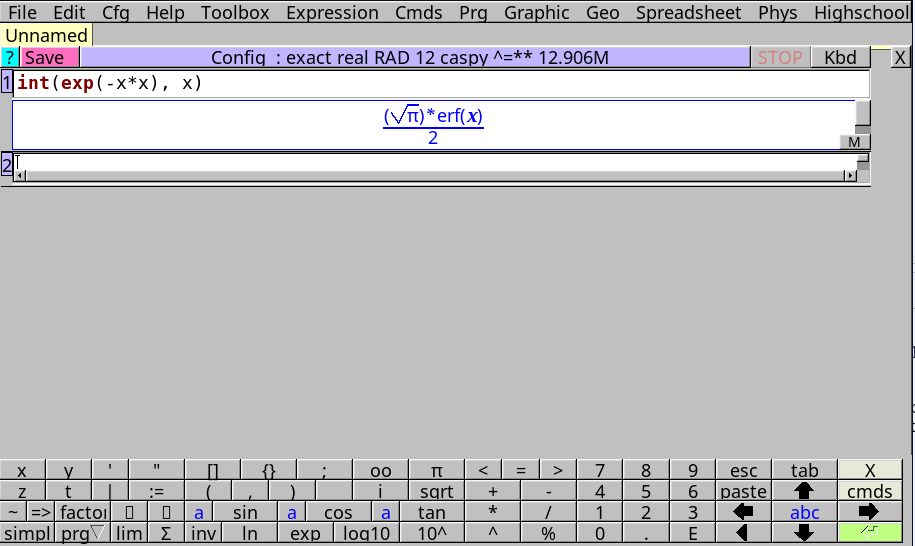Viewport: 915px width, 546px height.
Task: Click the := assignment key
Action: (x=156, y=491)
